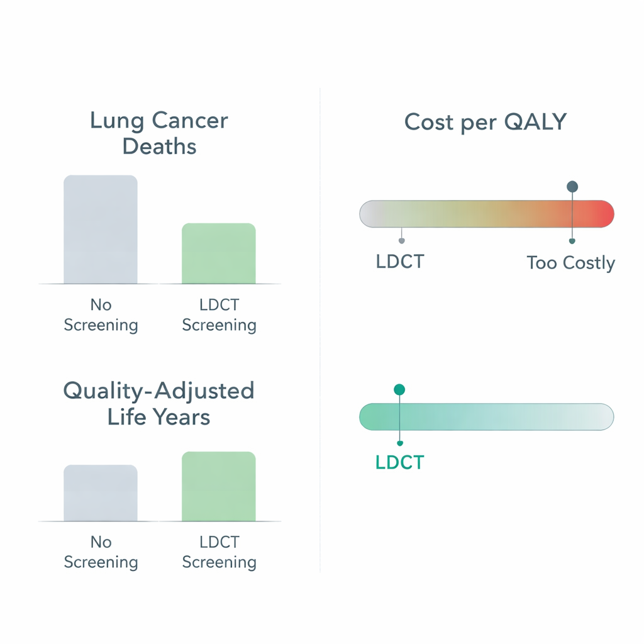Select the green LDCT Screening bar under Quality-Adjusted Life Years
The image size is (644, 644).
point(219,487)
